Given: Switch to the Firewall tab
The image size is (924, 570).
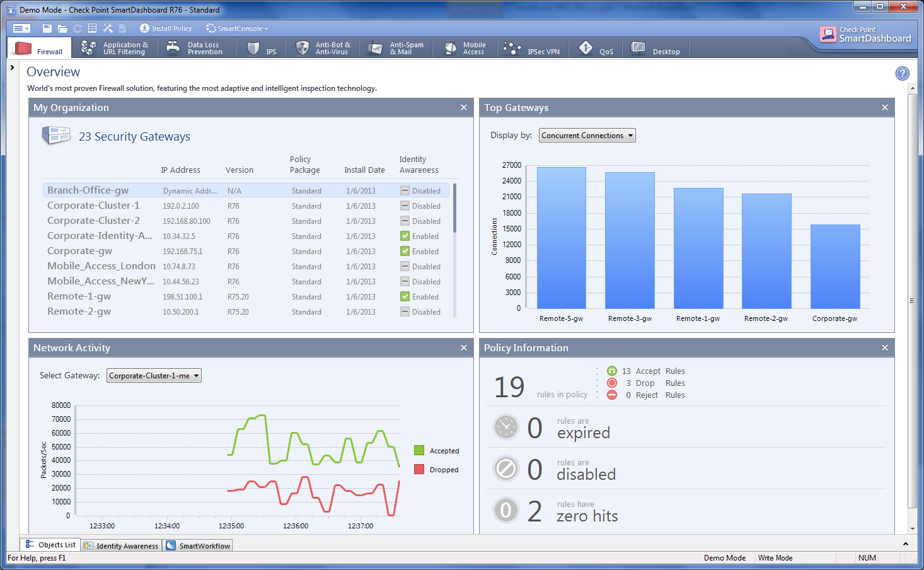Looking at the screenshot, I should point(39,49).
